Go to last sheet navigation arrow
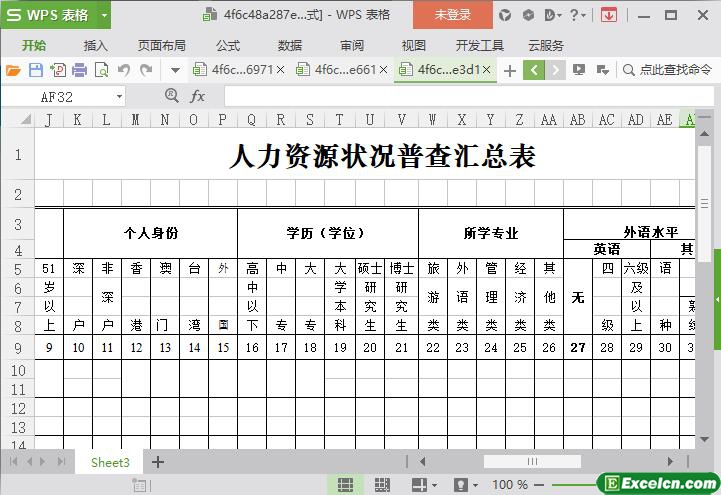 (x=61, y=461)
